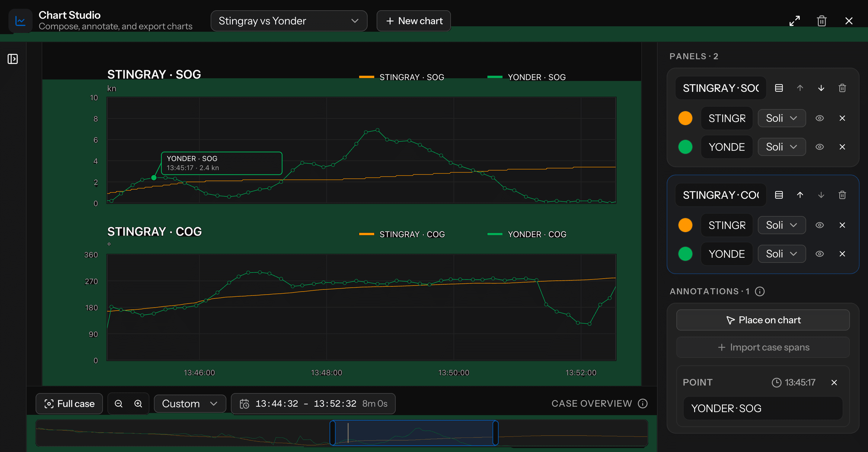Edit the YONDER·SOG annotation label field

tap(763, 408)
